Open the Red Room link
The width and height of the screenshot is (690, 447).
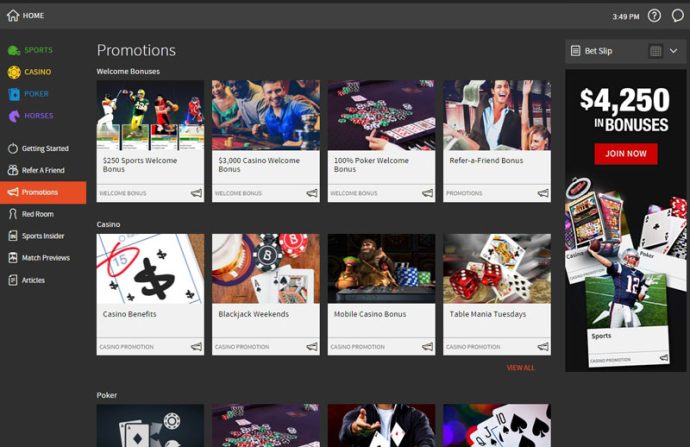click(38, 214)
